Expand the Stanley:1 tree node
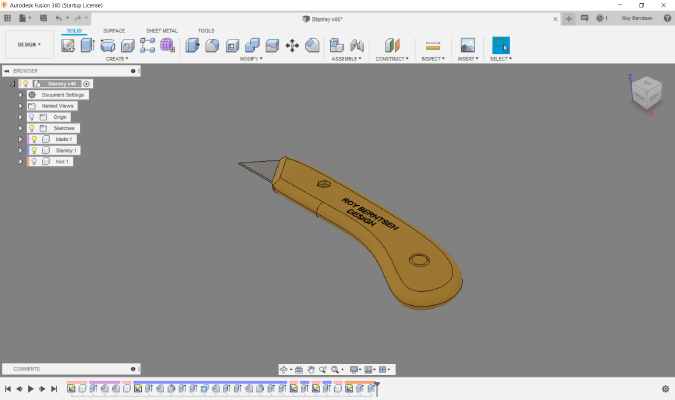 (x=20, y=150)
